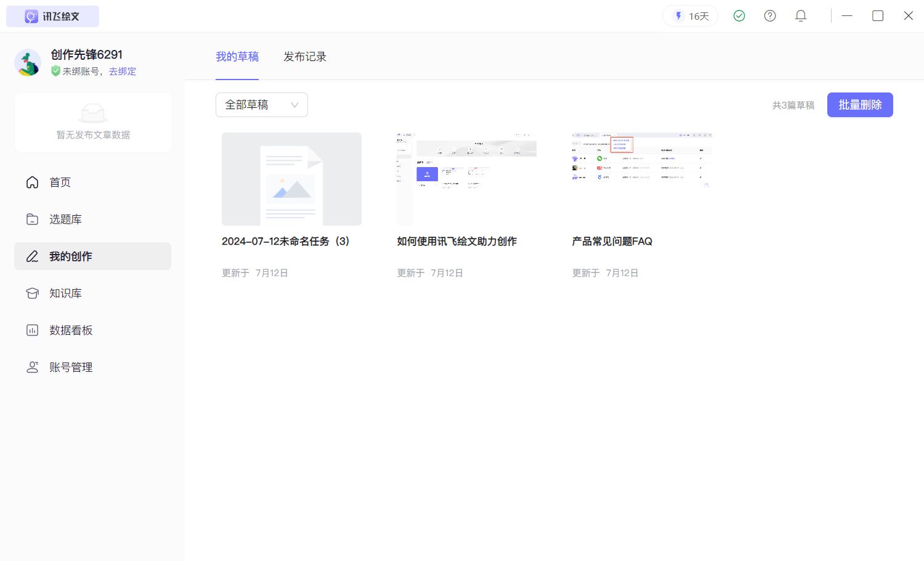Screen dimensions: 924x561
Task: Close the 讯飞绘文 window
Action: pos(909,16)
